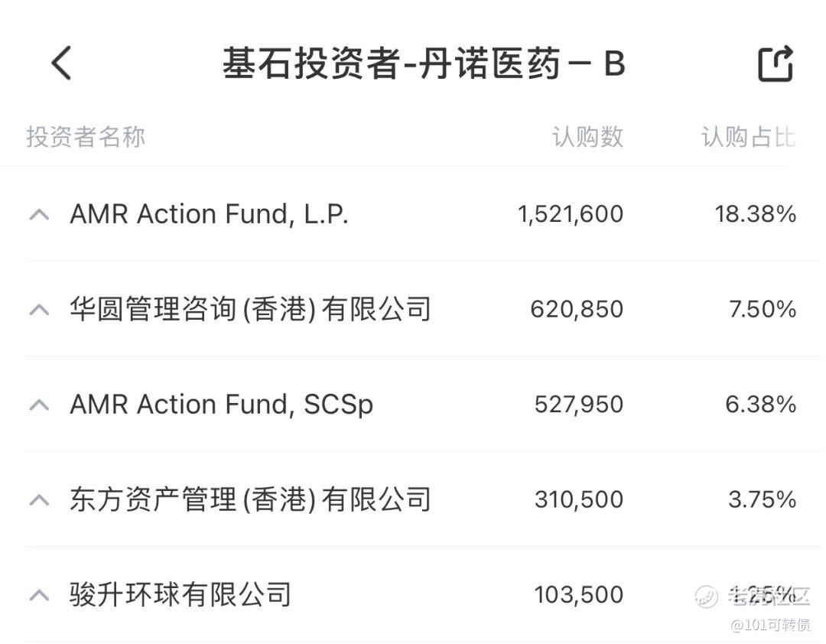
Task: Go back using the left arrow
Action: click(61, 63)
